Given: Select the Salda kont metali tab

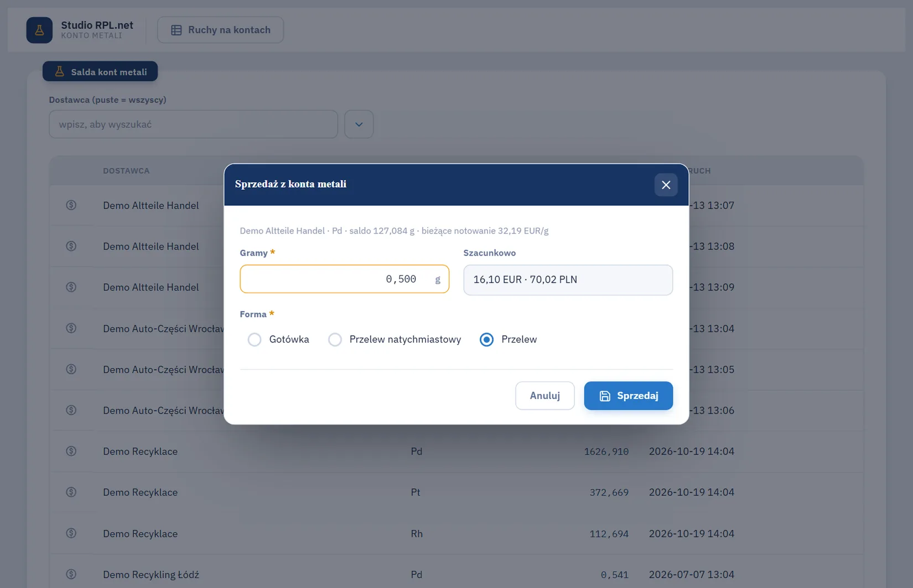Looking at the screenshot, I should click(x=100, y=71).
